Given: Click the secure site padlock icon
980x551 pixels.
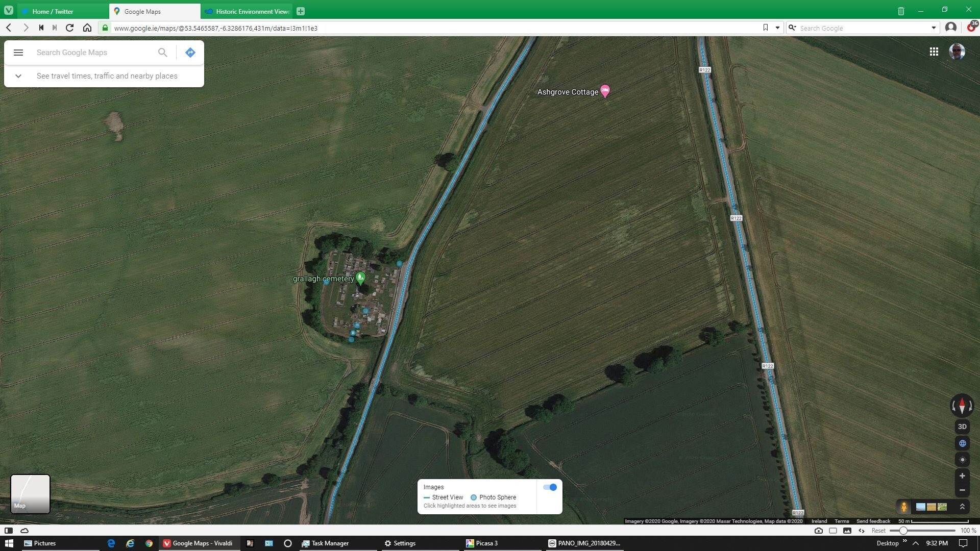Looking at the screenshot, I should [x=105, y=28].
